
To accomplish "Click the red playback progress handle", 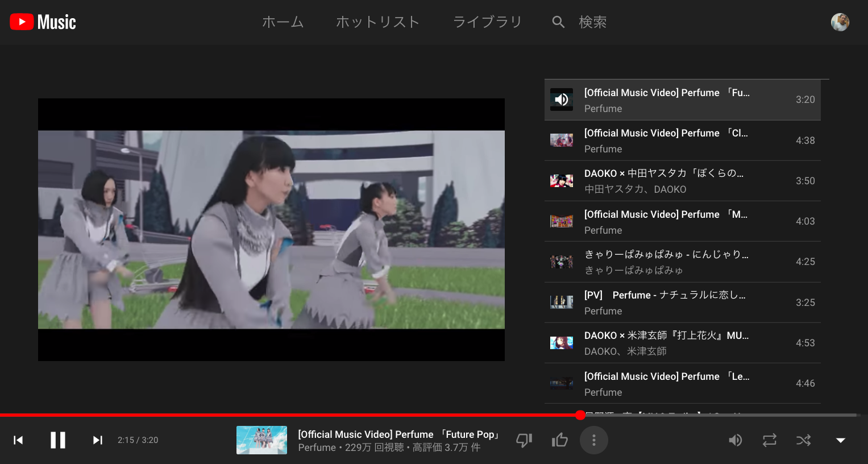I will pyautogui.click(x=580, y=415).
